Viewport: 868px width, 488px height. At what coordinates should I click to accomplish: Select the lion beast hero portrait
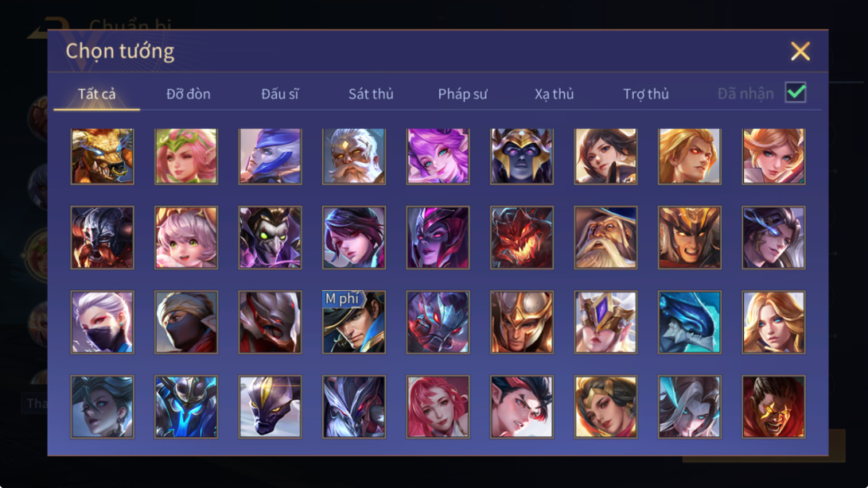[x=103, y=156]
